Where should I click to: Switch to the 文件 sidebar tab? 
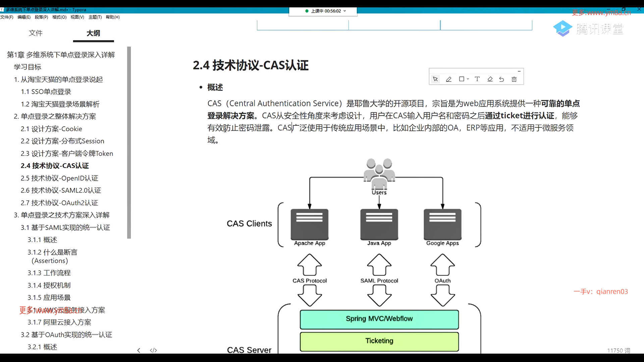click(x=36, y=33)
